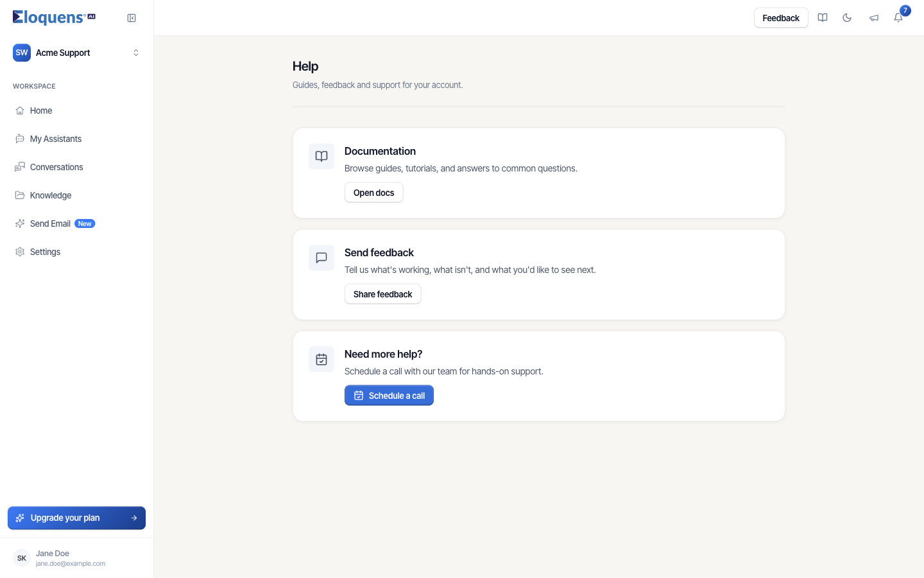Viewport: 924px width, 578px height.
Task: Click the Help page title
Action: tap(305, 66)
